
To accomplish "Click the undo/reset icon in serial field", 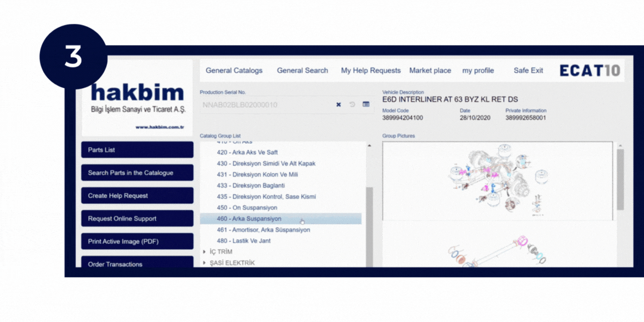I will coord(352,105).
